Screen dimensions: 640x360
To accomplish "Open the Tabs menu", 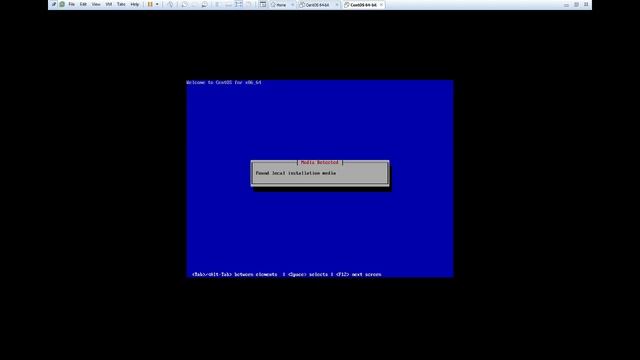I will tap(121, 4).
